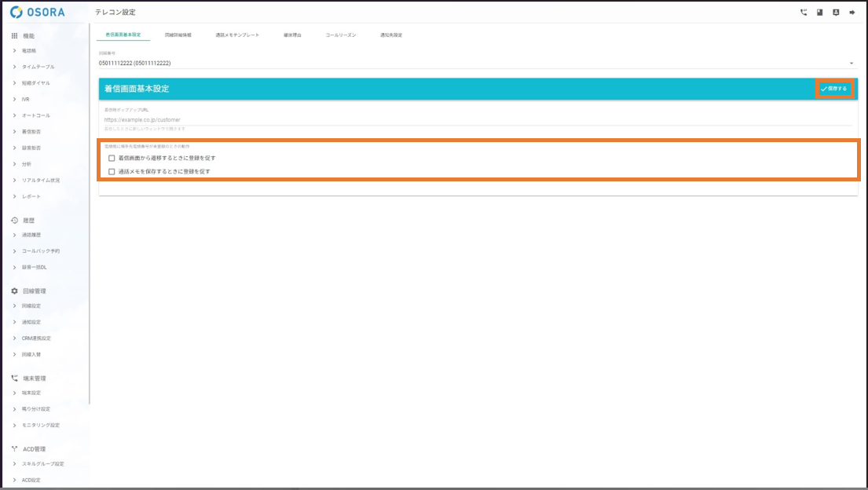Click the 着信時ポップアップURL input field
Screen dimensions: 868x490
click(x=474, y=120)
